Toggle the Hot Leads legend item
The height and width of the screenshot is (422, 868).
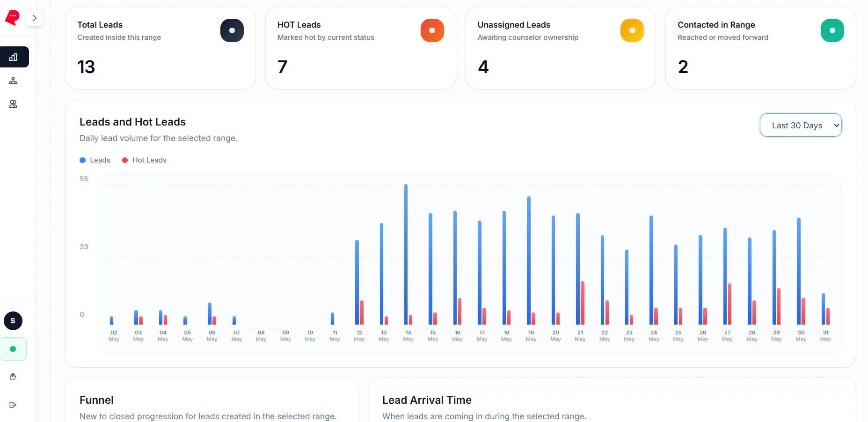point(144,160)
